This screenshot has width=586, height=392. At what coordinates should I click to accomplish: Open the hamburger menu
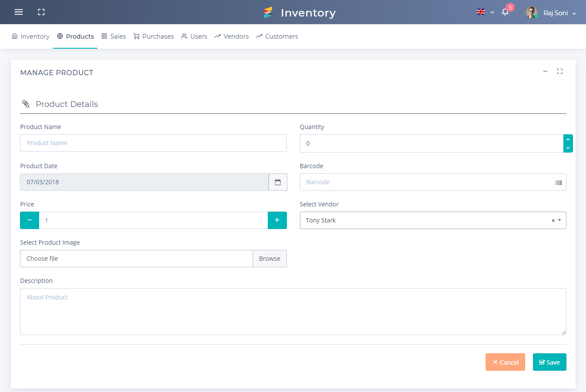(x=19, y=12)
